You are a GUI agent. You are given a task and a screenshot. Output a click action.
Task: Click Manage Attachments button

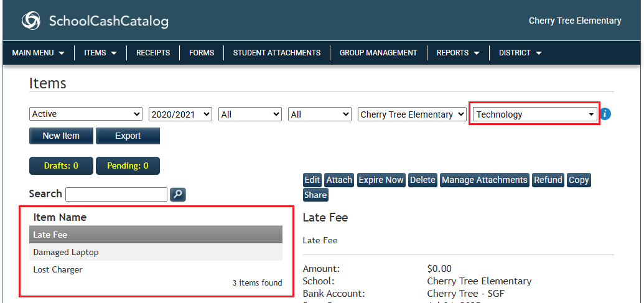[485, 180]
